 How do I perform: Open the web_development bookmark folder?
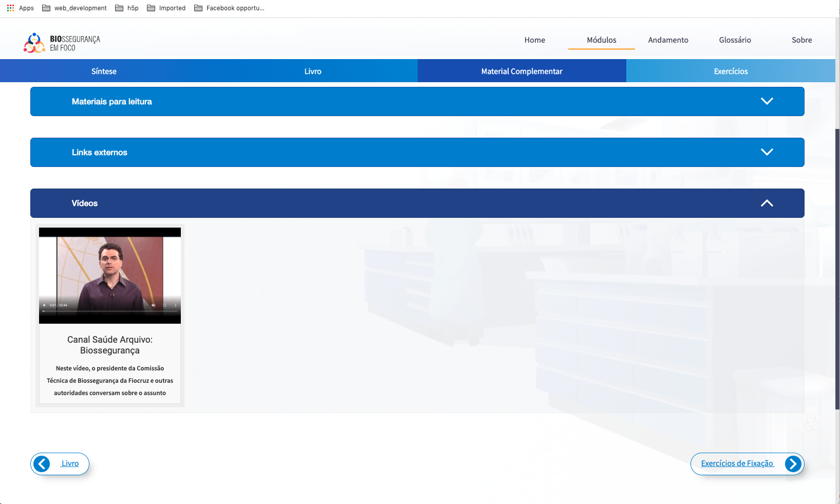(x=74, y=8)
